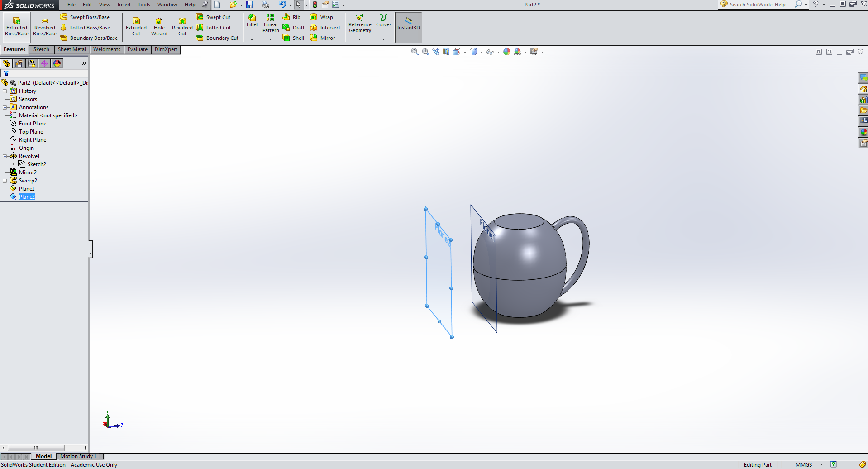
Task: Switch to the Weldments tab
Action: coord(107,49)
